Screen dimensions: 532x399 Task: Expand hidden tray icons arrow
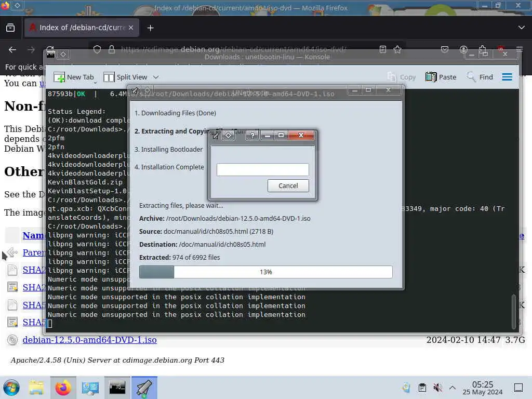(453, 388)
